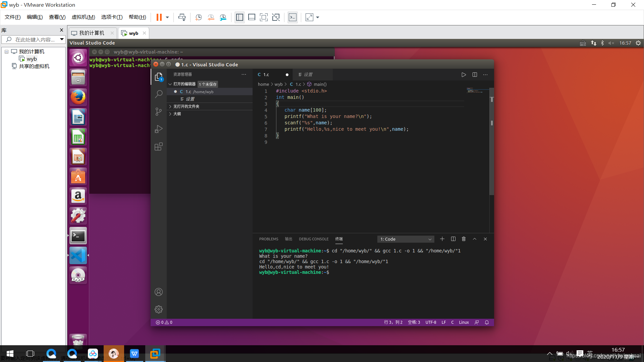Viewport: 644px width, 362px height.
Task: Kill terminal using the trash icon
Action: click(464, 239)
